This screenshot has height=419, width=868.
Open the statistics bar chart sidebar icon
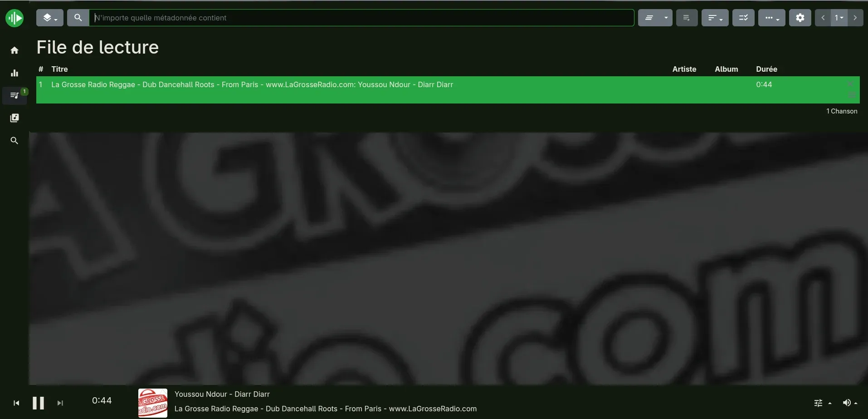(x=15, y=73)
